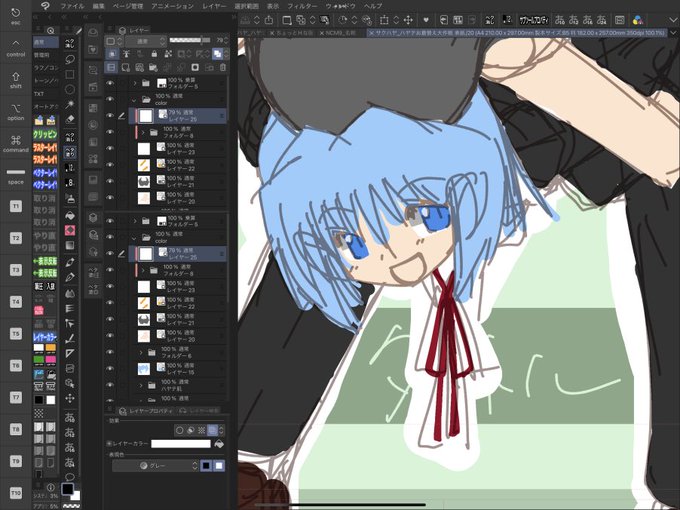Select the Gradient tool
The height and width of the screenshot is (510, 680).
tap(70, 245)
